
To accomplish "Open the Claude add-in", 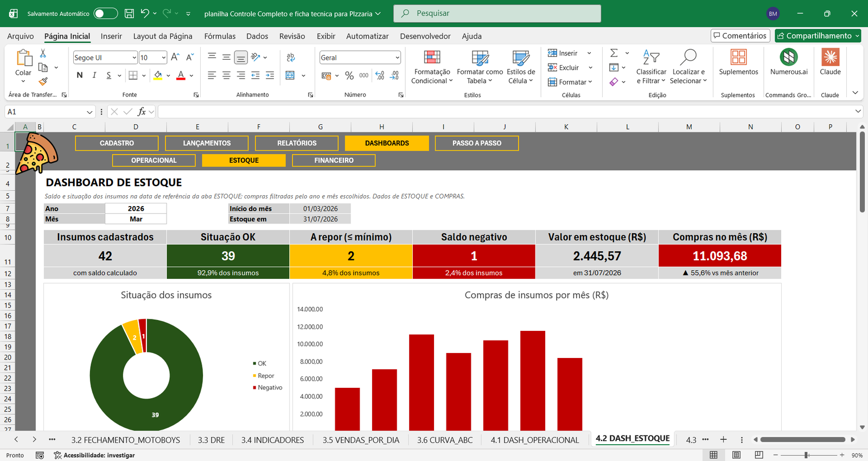I will (x=830, y=62).
